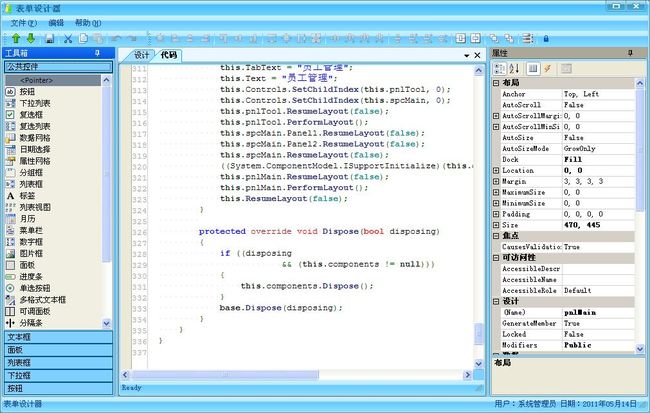Viewport: 650px width, 413px height.
Task: Click the code editor horizontal scrollbar thumb
Action: point(224,375)
